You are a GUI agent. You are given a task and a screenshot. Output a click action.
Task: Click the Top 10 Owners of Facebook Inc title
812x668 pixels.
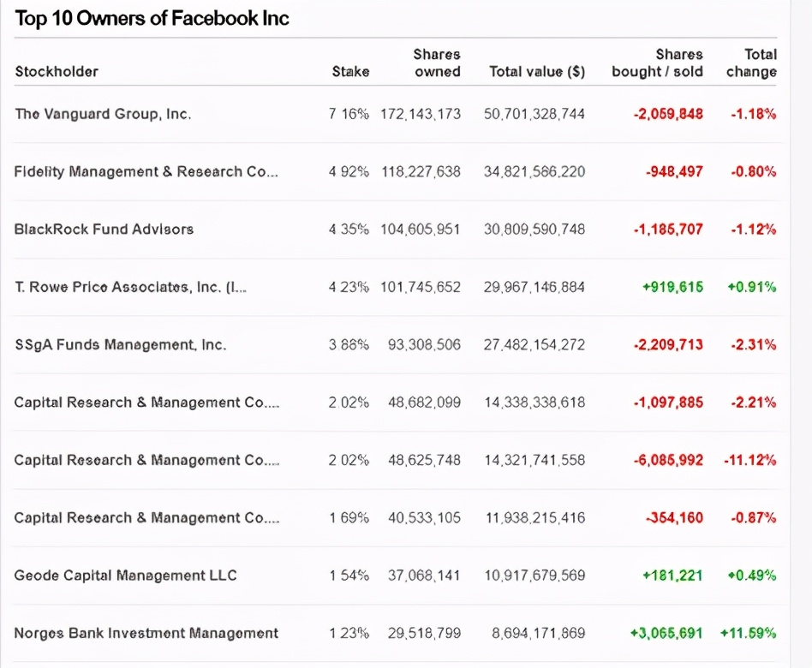tap(152, 19)
